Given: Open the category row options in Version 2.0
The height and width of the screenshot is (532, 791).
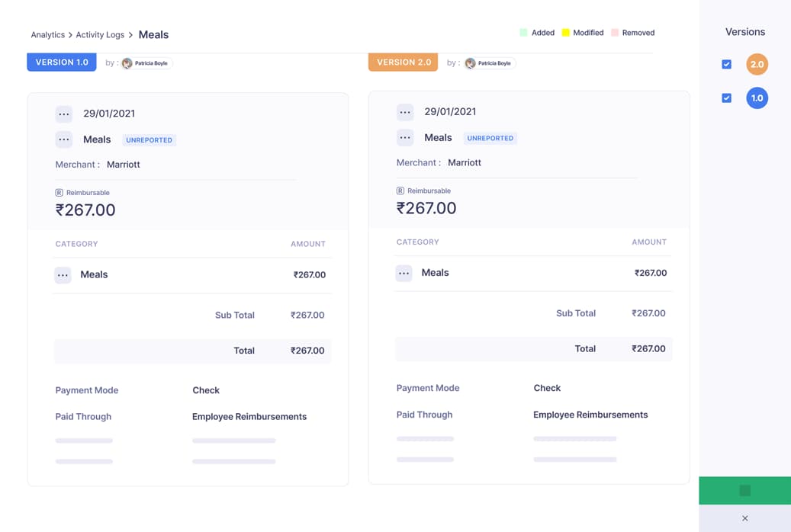Looking at the screenshot, I should click(x=404, y=272).
